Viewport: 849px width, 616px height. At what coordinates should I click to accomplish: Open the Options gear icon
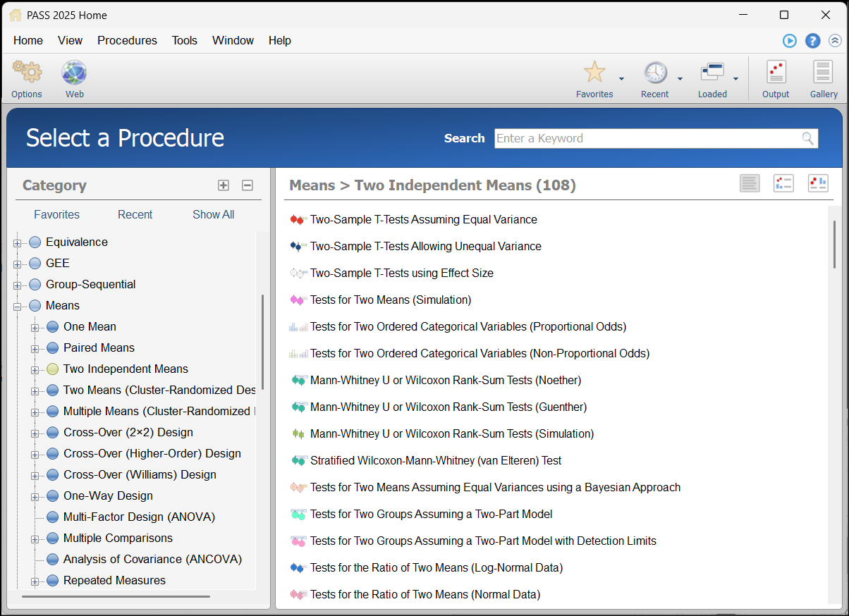click(27, 73)
